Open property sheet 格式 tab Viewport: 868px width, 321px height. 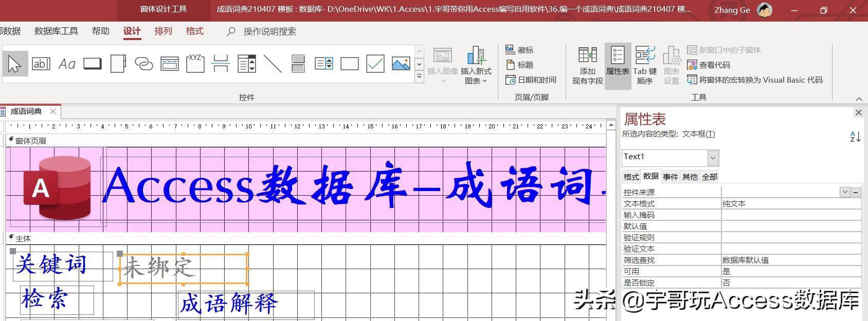(631, 177)
